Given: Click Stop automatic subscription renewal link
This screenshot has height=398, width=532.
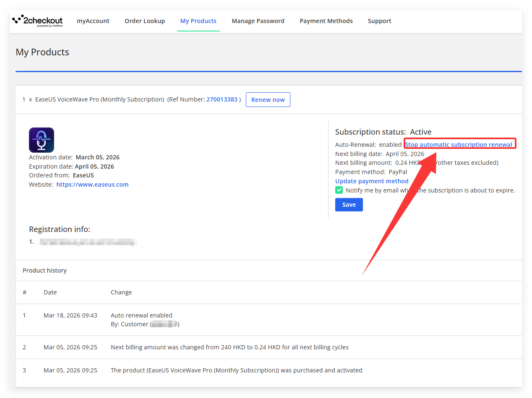Looking at the screenshot, I should [x=458, y=145].
